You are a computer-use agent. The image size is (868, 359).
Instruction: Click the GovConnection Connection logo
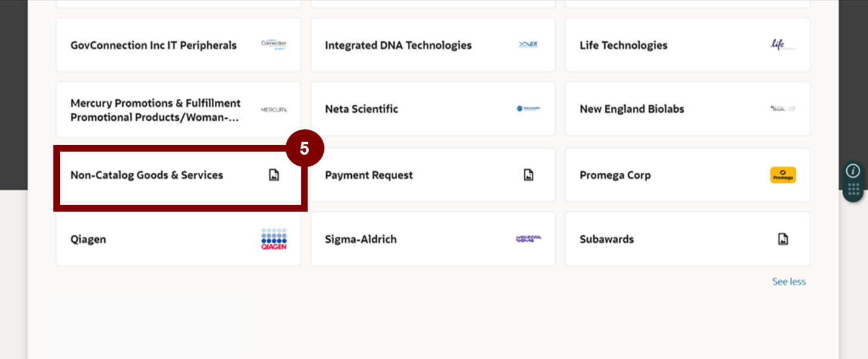pyautogui.click(x=274, y=44)
